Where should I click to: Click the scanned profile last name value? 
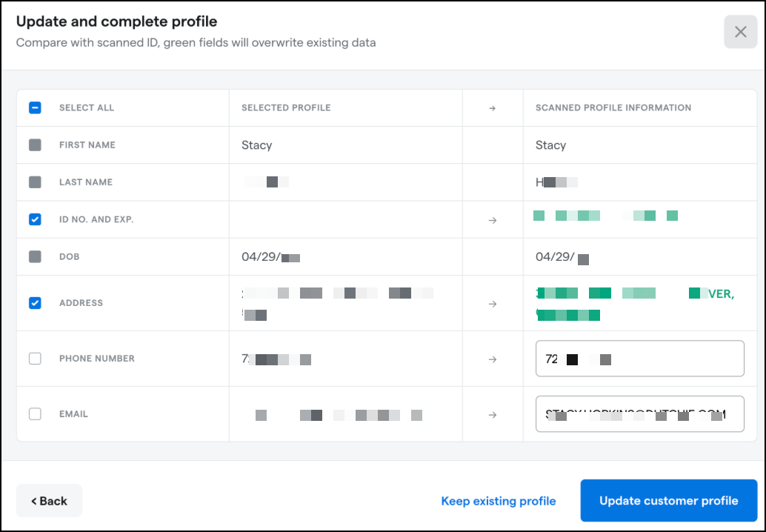click(x=556, y=182)
